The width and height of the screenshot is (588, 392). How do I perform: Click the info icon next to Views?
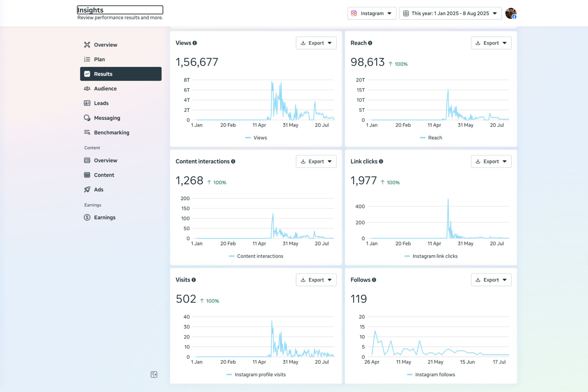195,43
